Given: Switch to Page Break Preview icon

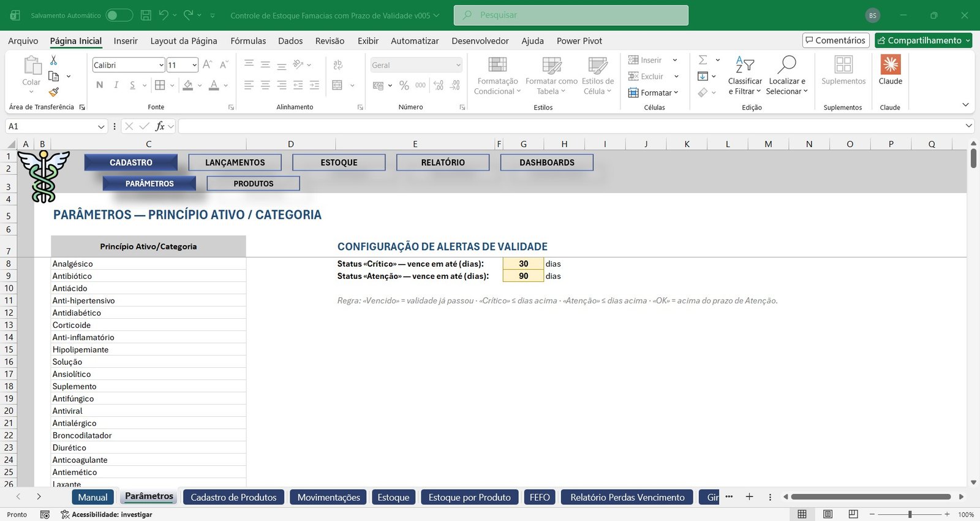Looking at the screenshot, I should (x=853, y=514).
